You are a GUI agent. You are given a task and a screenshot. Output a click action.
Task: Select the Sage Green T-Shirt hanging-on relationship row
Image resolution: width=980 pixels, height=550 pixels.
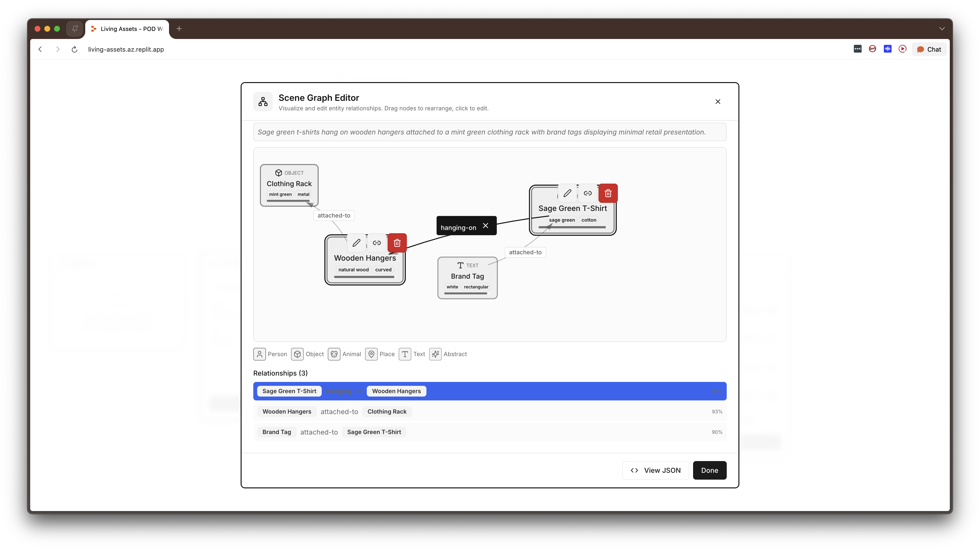pos(490,391)
